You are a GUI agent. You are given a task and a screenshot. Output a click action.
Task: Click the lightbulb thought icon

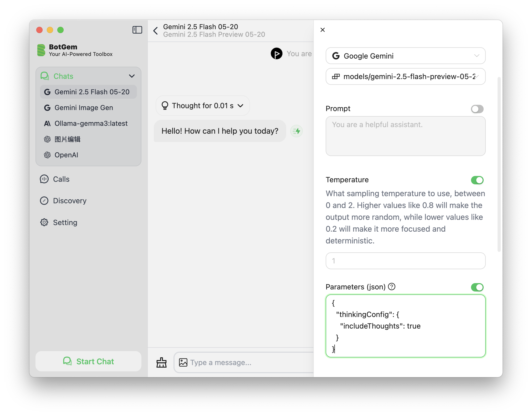[165, 106]
